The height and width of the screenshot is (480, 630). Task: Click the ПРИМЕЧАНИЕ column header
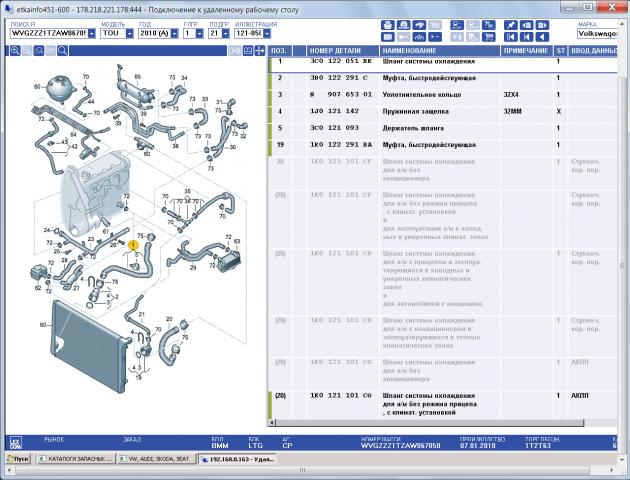(527, 51)
